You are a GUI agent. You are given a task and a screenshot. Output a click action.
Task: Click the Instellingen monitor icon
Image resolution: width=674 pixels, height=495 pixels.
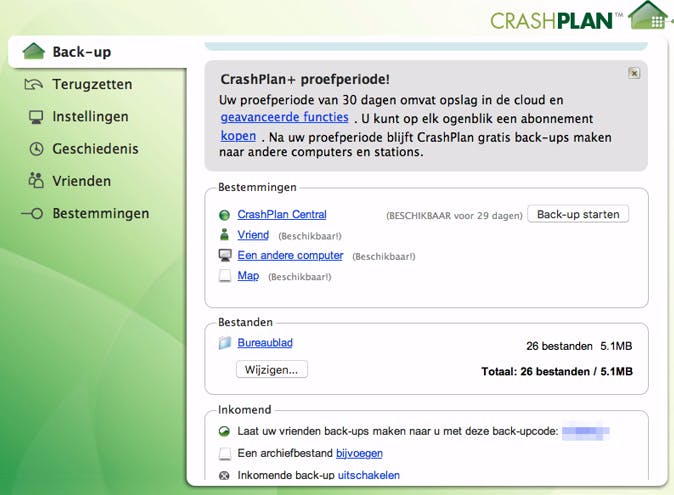coord(36,117)
